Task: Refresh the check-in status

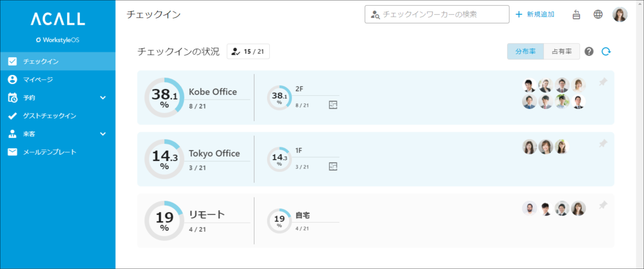Action: (606, 52)
